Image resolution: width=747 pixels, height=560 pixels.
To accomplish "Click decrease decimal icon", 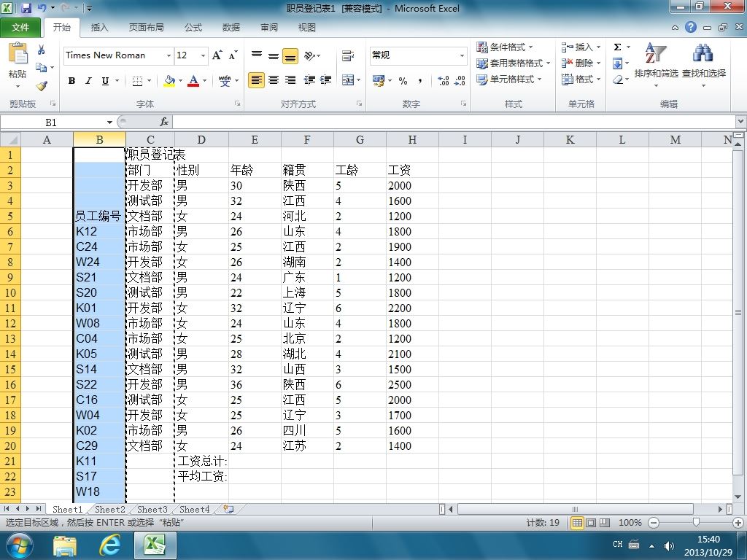I will tap(460, 81).
